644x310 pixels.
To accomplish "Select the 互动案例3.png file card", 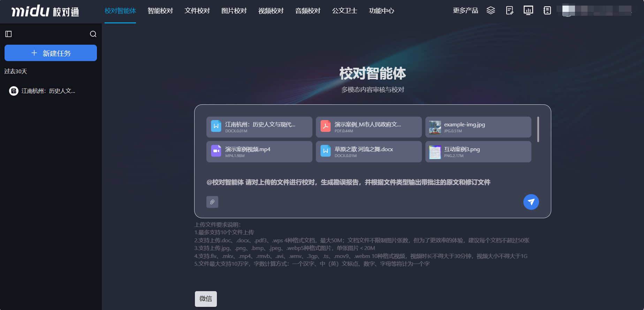I will [478, 152].
